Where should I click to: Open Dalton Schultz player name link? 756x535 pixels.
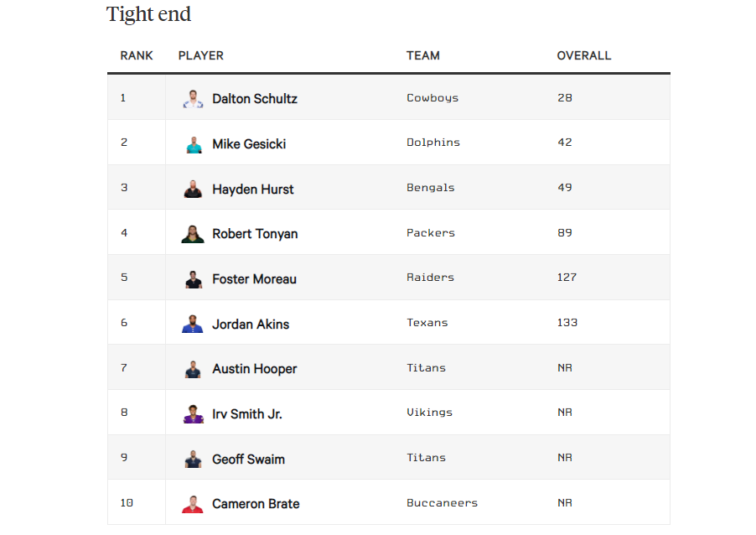(255, 99)
